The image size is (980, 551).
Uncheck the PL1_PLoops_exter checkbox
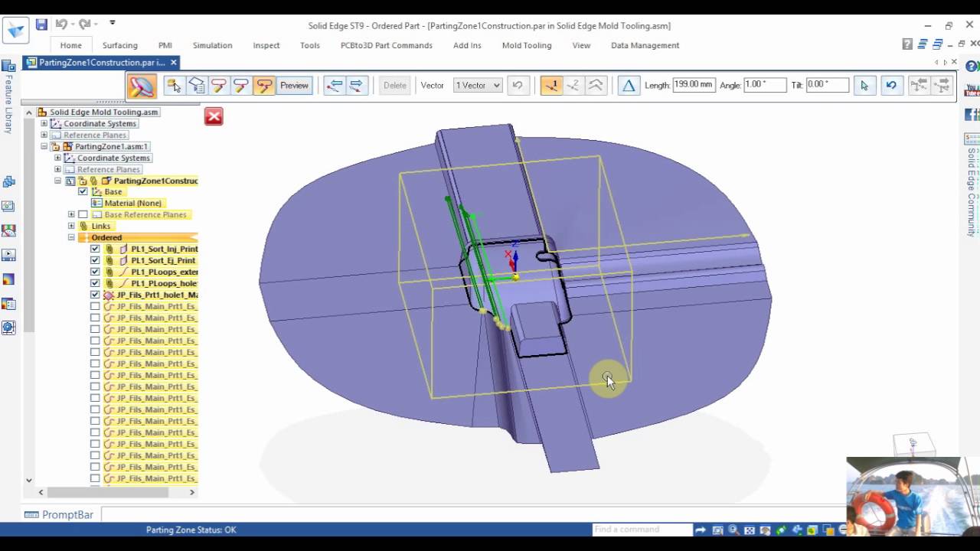[x=95, y=272]
